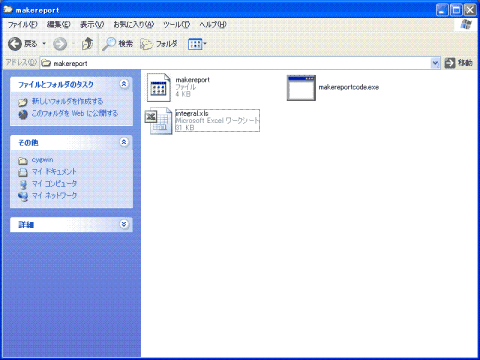Select the makereportcode.exe icon
Image resolution: width=480 pixels, height=360 pixels.
301,88
